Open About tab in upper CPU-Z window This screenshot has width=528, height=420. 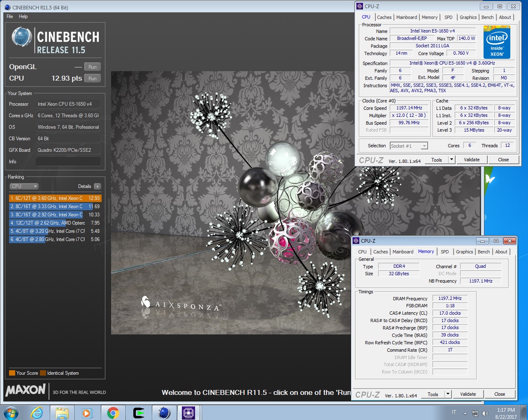coord(505,17)
